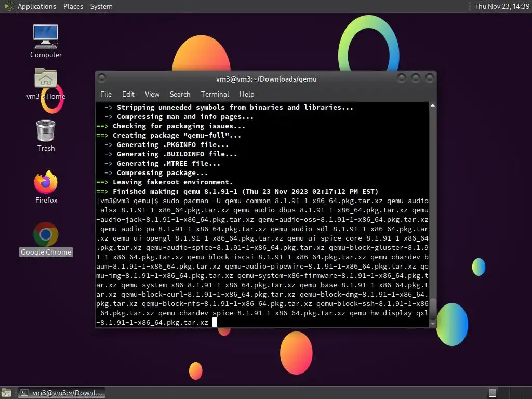Click the show desktop icon in bottom panel
Screen dimensions: 532x399
tap(6, 393)
